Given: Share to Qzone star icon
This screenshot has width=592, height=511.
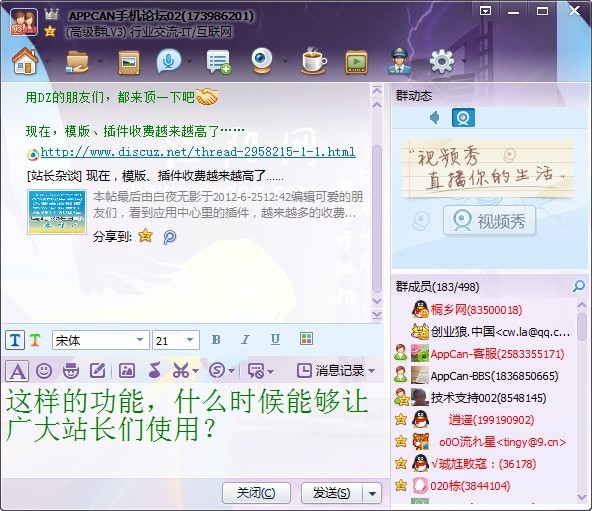Looking at the screenshot, I should [x=145, y=236].
